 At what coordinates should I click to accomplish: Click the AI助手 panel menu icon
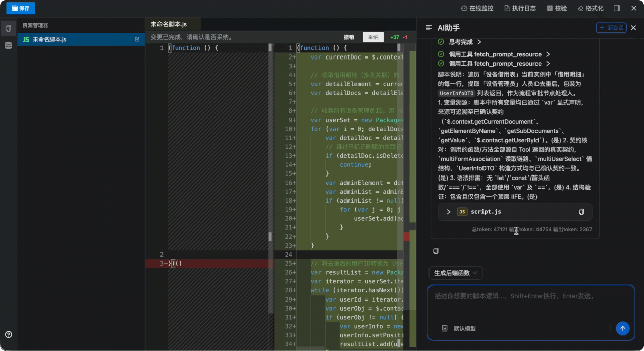429,28
